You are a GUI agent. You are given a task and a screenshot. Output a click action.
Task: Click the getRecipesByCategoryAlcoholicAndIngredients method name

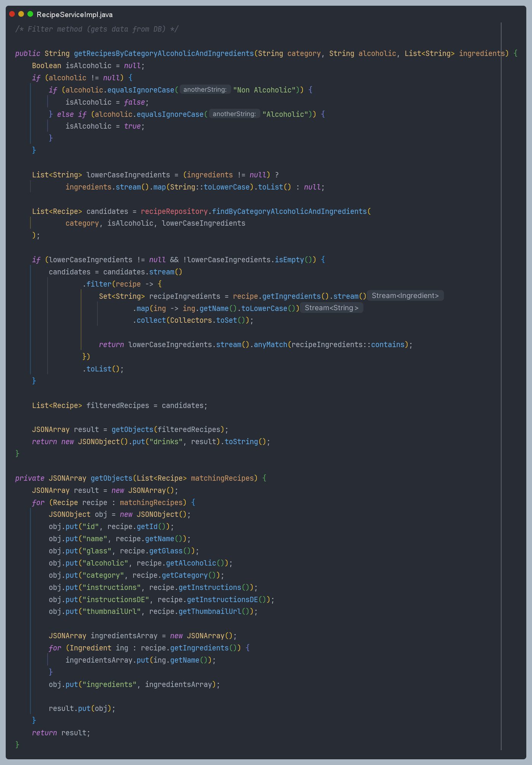tap(164, 54)
